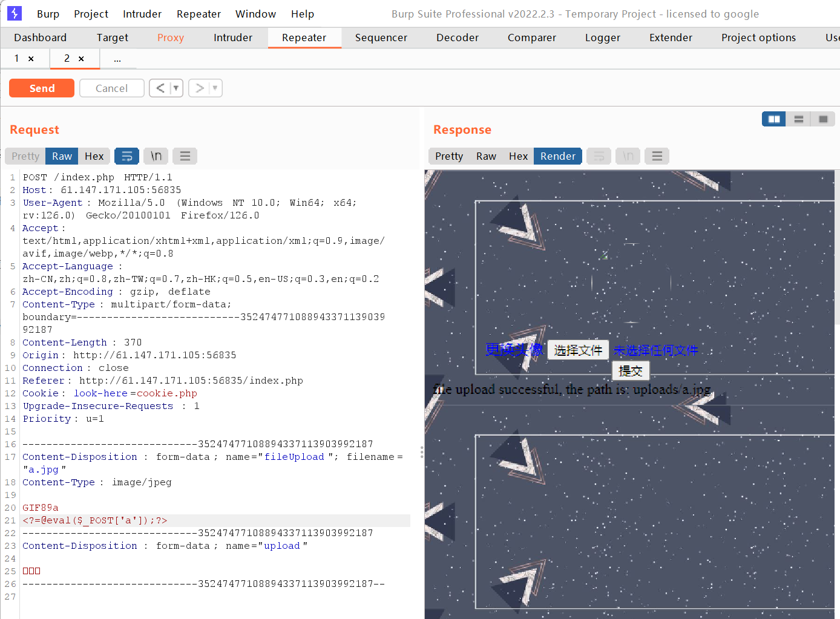
Task: Switch to Comparer tab
Action: click(x=532, y=38)
